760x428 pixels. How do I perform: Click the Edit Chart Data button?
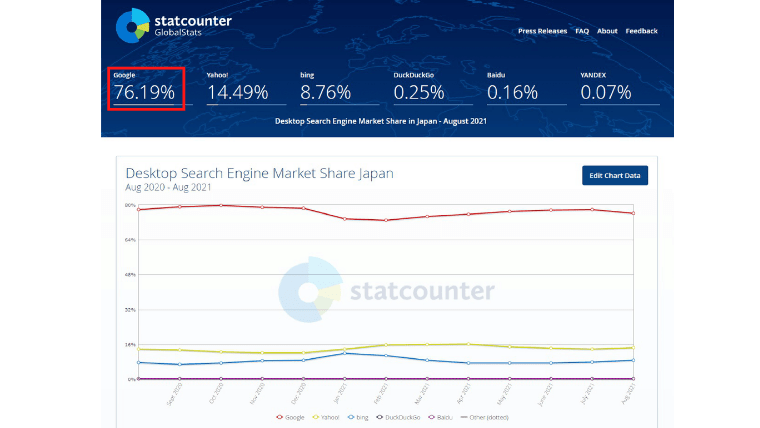[x=615, y=175]
